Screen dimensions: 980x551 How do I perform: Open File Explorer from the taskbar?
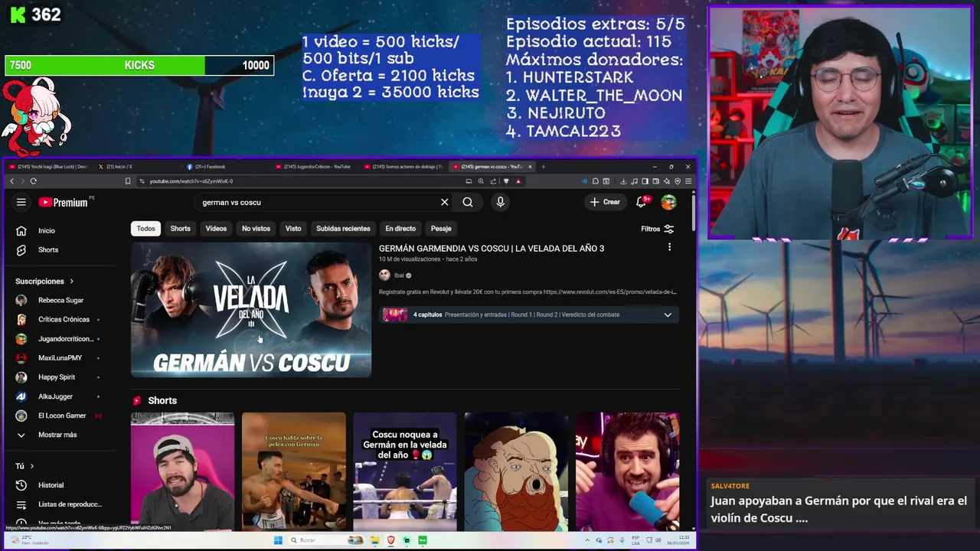click(375, 540)
